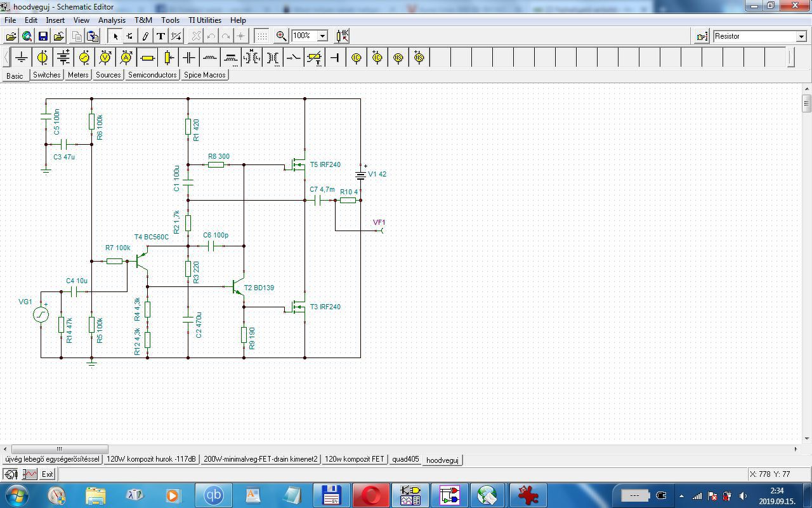Click the Text tool (T) icon
Image resolution: width=812 pixels, height=508 pixels.
pyautogui.click(x=160, y=36)
